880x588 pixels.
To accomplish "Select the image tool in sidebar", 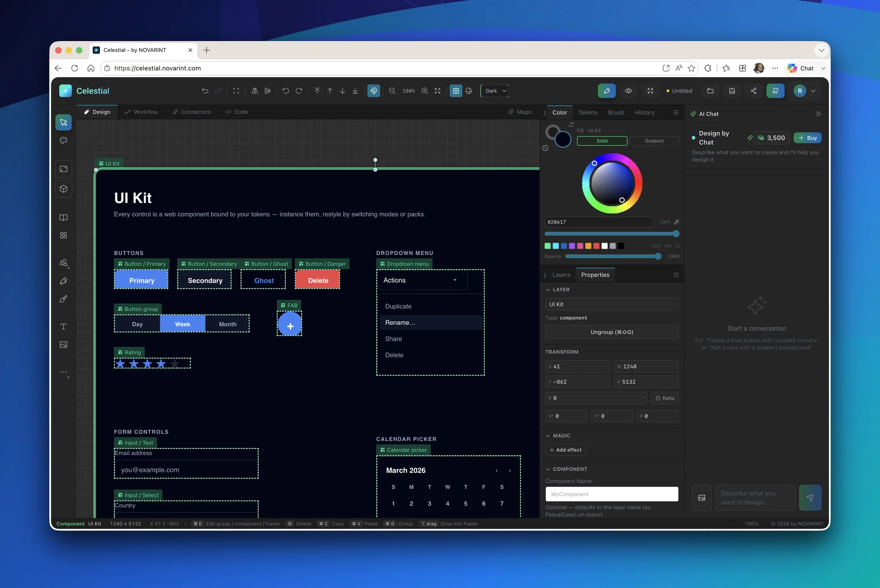I will coord(64,345).
